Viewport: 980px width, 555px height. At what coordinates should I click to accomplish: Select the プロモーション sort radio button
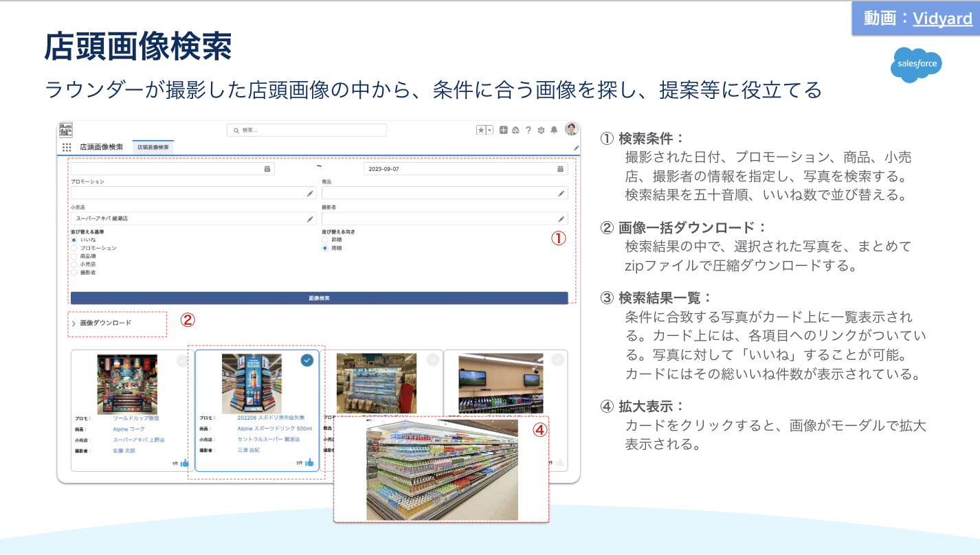[74, 248]
